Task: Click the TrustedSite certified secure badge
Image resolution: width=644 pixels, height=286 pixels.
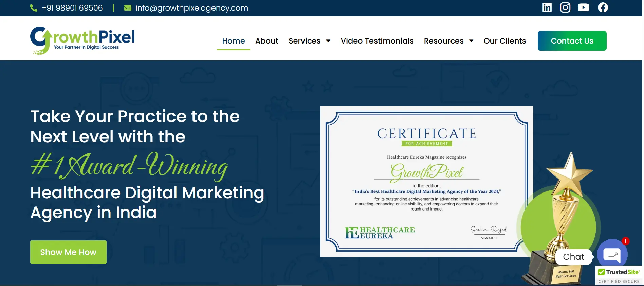Action: pyautogui.click(x=619, y=275)
